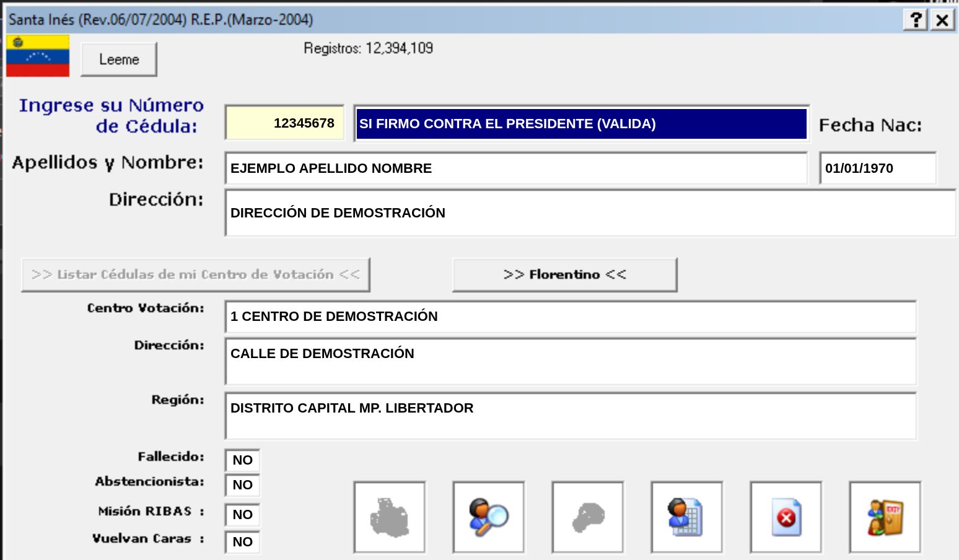Click the Vuelvan Caras NO value box

242,542
